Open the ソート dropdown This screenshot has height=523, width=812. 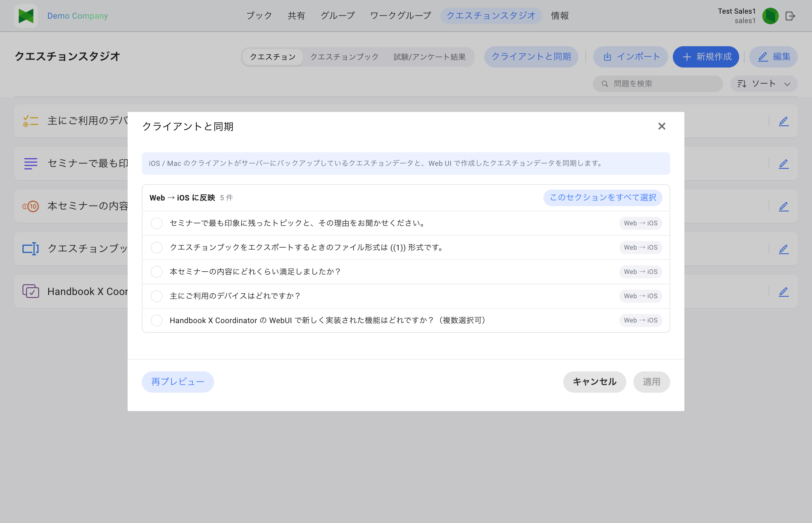(x=764, y=84)
